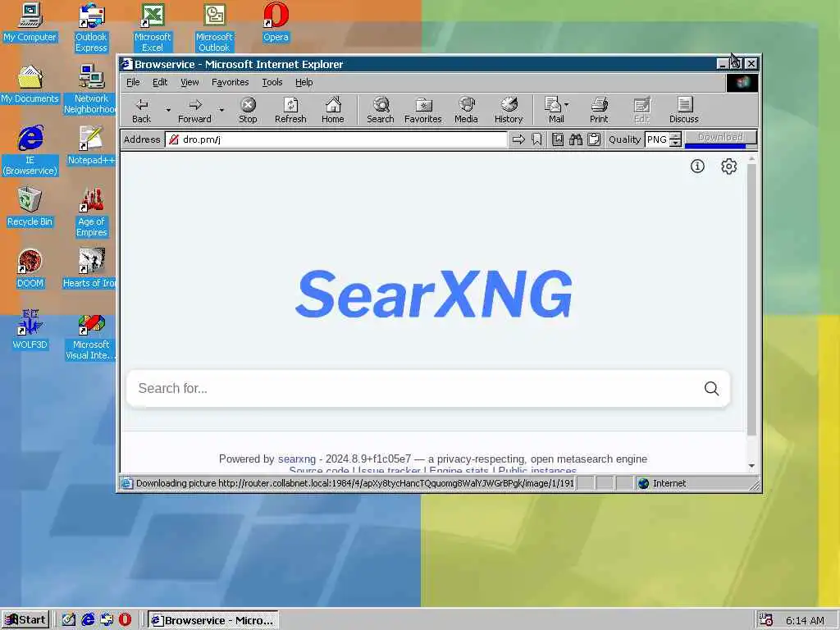This screenshot has height=630, width=840.
Task: Print the current page
Action: (x=599, y=111)
